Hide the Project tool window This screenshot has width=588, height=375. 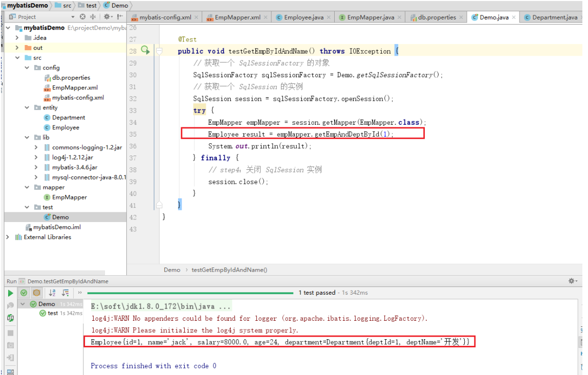pyautogui.click(x=120, y=17)
